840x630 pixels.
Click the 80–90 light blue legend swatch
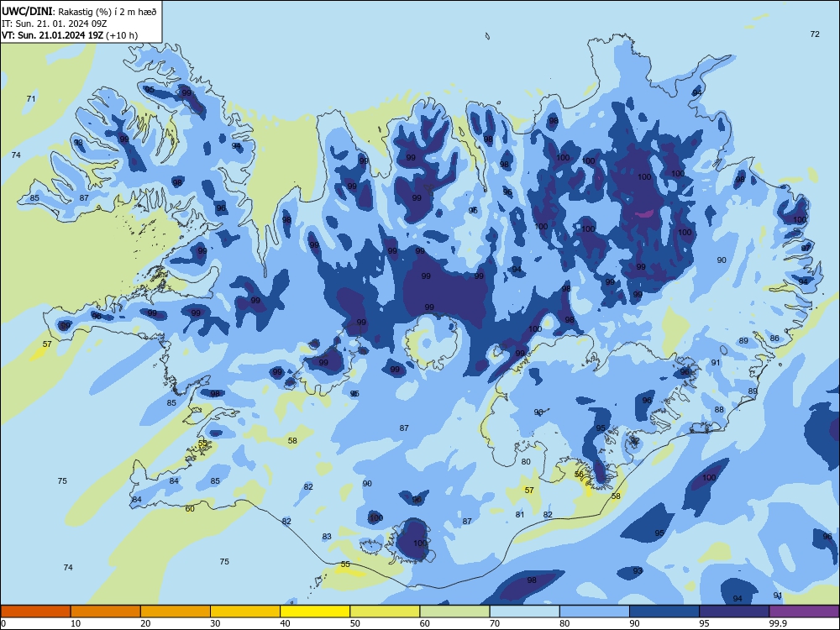(595, 612)
